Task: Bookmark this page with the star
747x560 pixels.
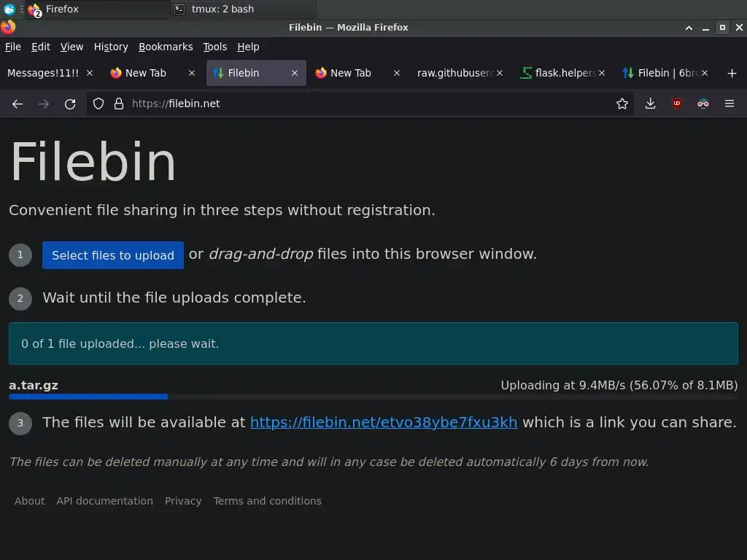Action: tap(622, 104)
